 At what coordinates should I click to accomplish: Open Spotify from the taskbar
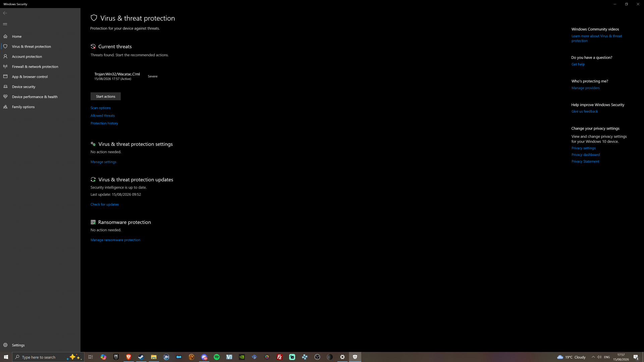(217, 357)
